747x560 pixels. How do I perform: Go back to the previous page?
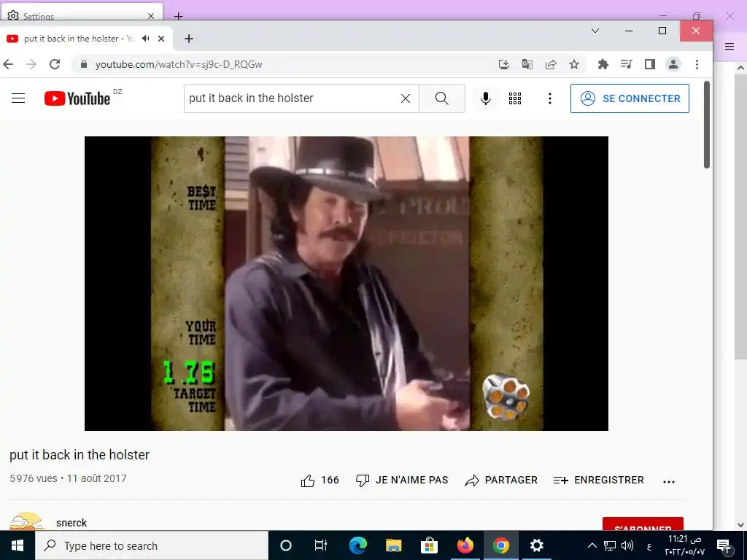pyautogui.click(x=8, y=64)
